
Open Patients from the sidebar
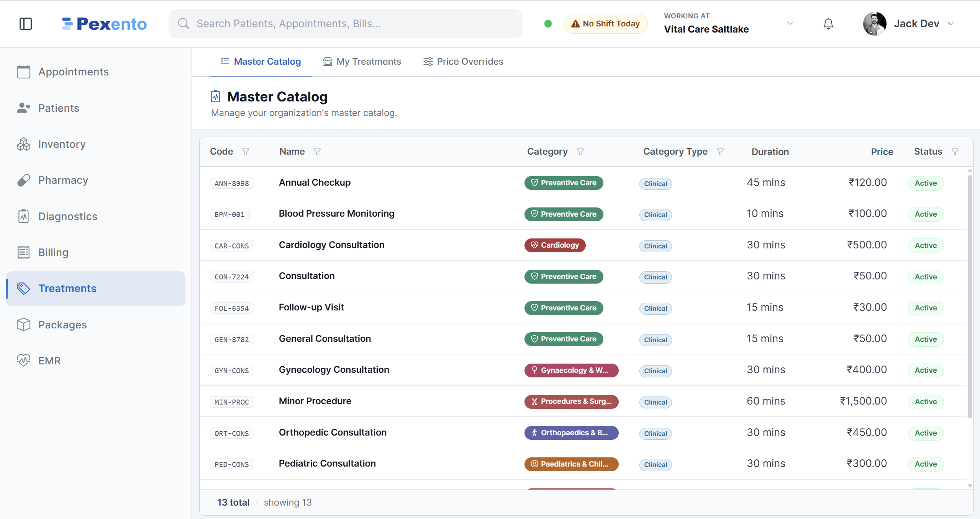pos(95,108)
